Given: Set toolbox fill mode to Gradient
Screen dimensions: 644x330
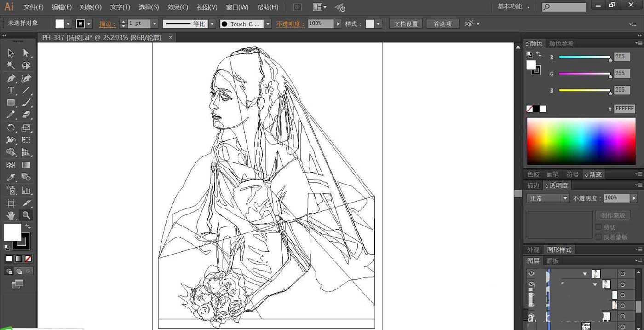Looking at the screenshot, I should pos(18,259).
